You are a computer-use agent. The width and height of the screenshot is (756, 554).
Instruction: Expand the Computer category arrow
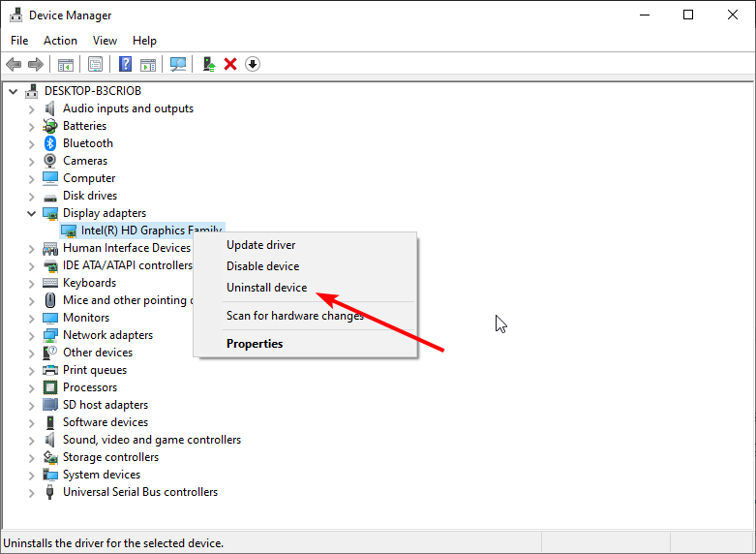pos(31,178)
